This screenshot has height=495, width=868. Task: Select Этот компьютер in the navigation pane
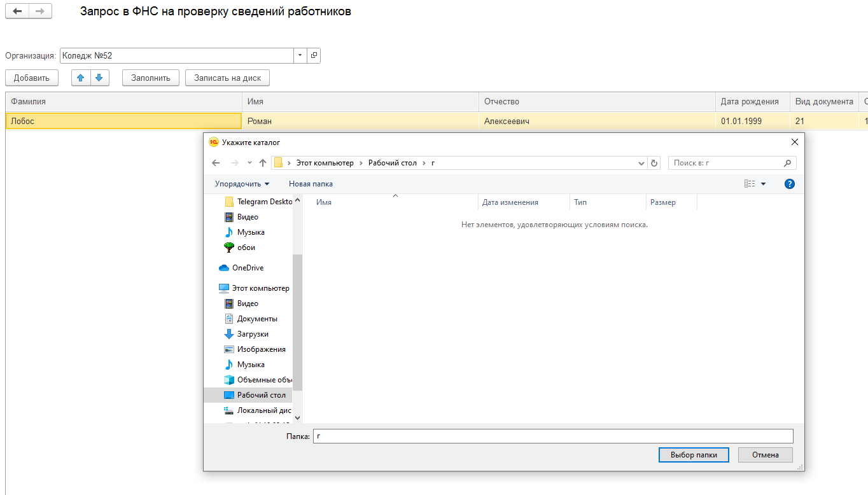[254, 288]
